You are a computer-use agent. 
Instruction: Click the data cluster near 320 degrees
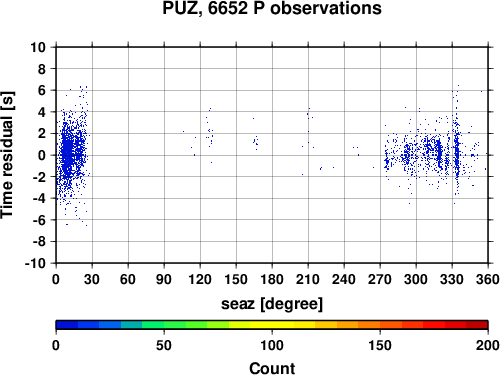439,153
